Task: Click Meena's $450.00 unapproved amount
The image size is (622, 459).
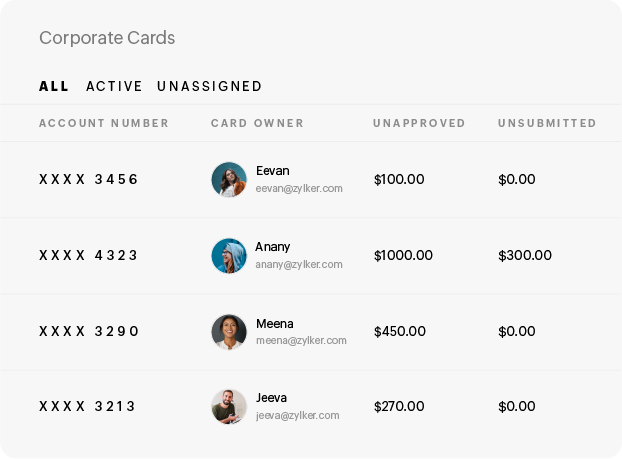Action: 399,331
